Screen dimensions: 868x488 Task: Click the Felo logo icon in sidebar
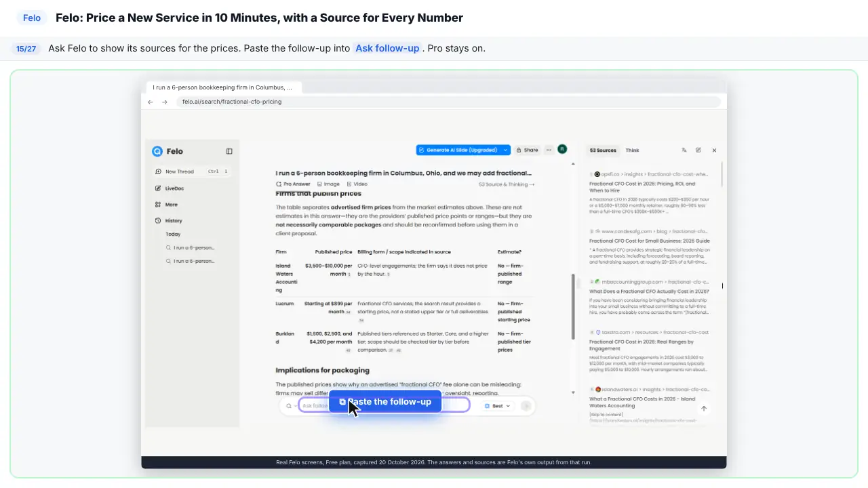tap(157, 151)
